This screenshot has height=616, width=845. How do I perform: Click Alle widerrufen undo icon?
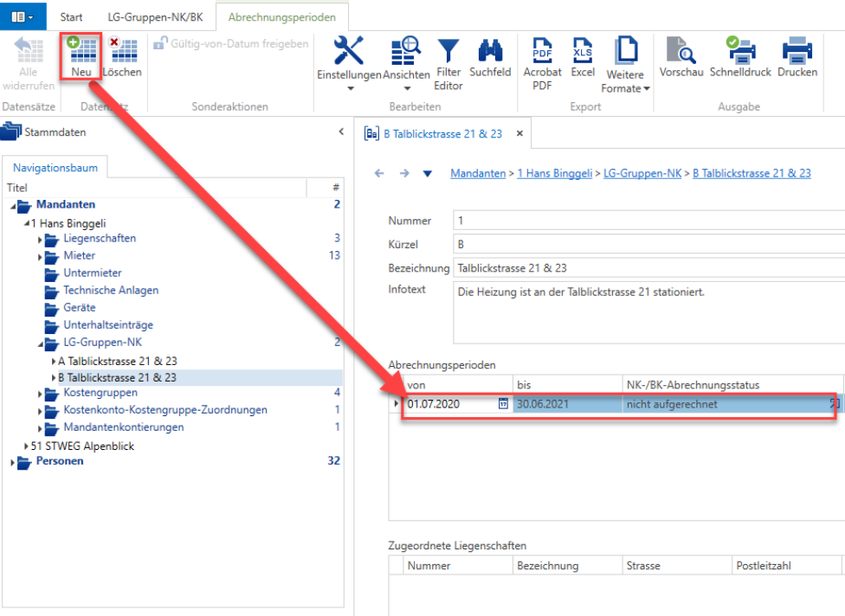[29, 49]
